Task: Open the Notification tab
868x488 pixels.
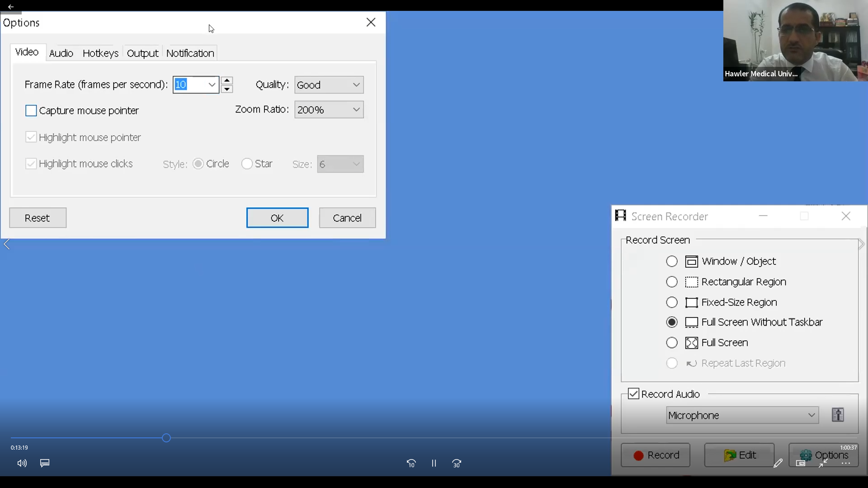Action: click(190, 53)
